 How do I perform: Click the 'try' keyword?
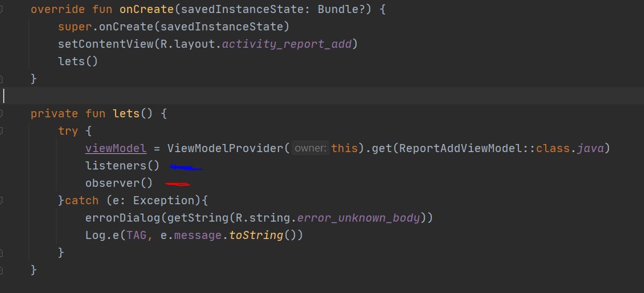68,132
